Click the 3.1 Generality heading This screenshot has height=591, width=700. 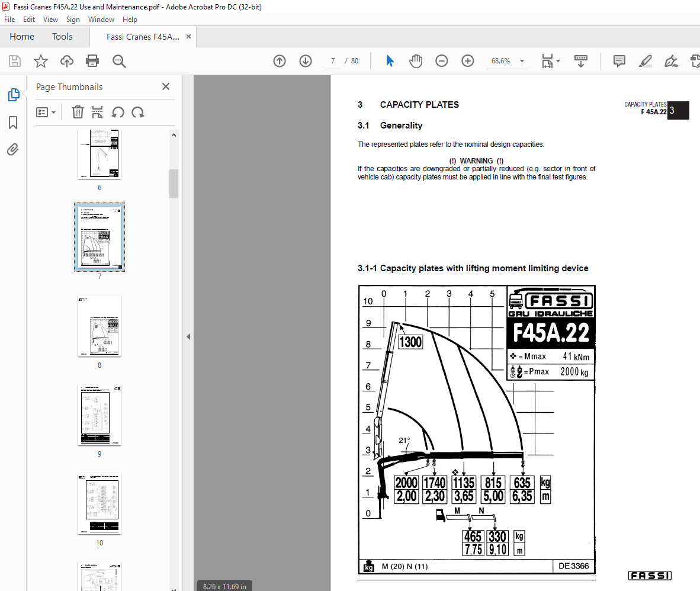pos(390,126)
